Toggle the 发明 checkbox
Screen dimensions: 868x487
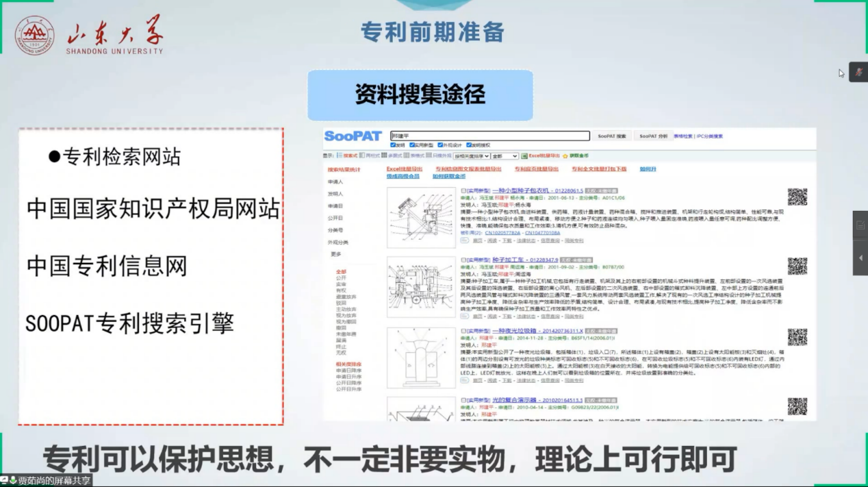(392, 145)
